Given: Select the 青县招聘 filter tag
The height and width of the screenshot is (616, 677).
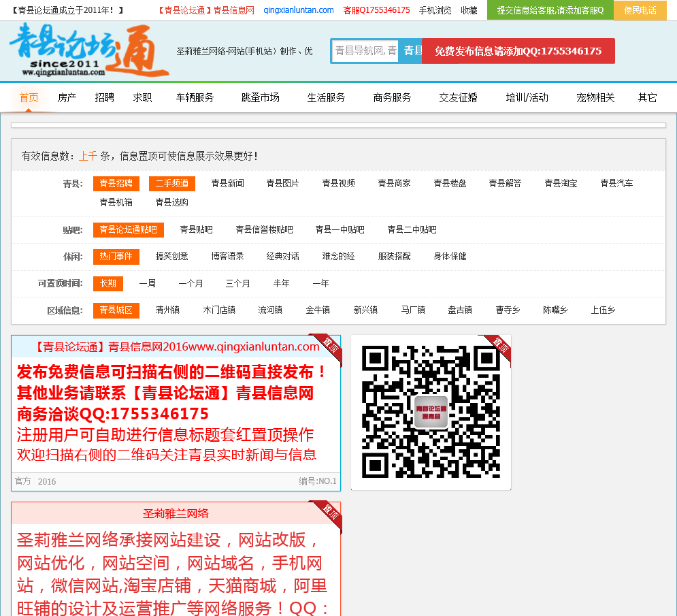Looking at the screenshot, I should 116,184.
